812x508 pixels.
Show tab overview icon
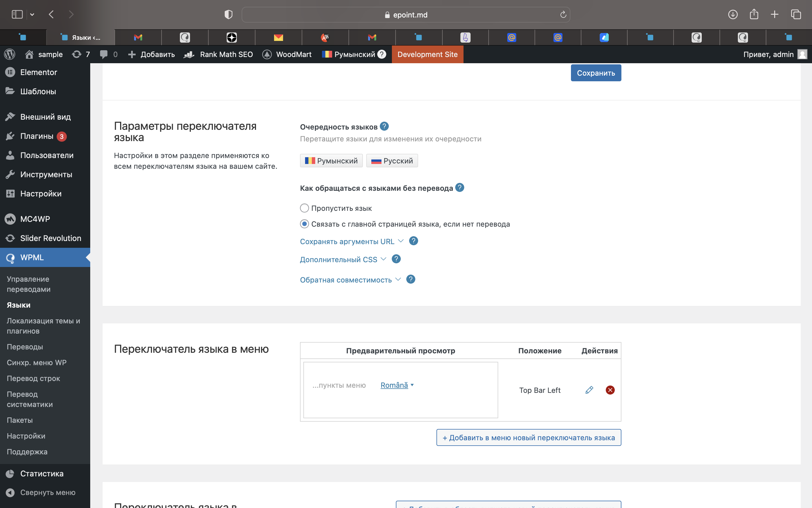796,14
